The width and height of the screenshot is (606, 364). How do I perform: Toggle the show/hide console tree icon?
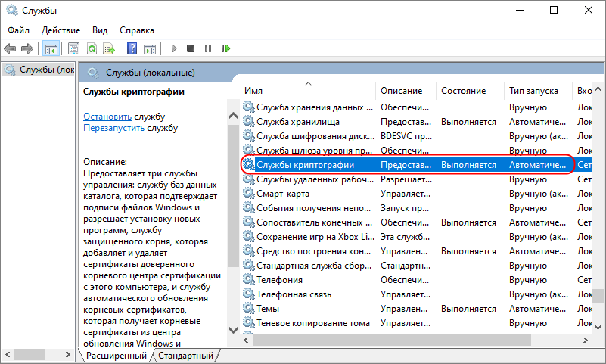[51, 48]
